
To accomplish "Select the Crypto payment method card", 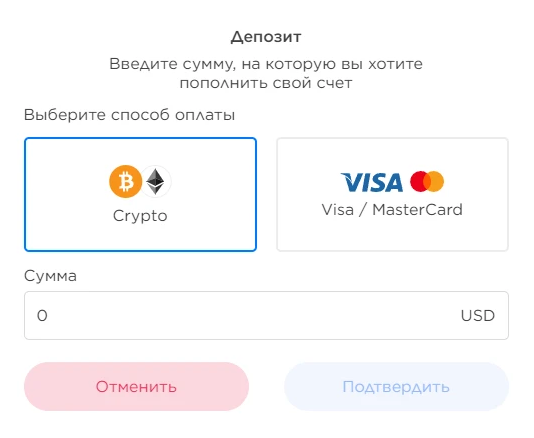I will (x=140, y=194).
